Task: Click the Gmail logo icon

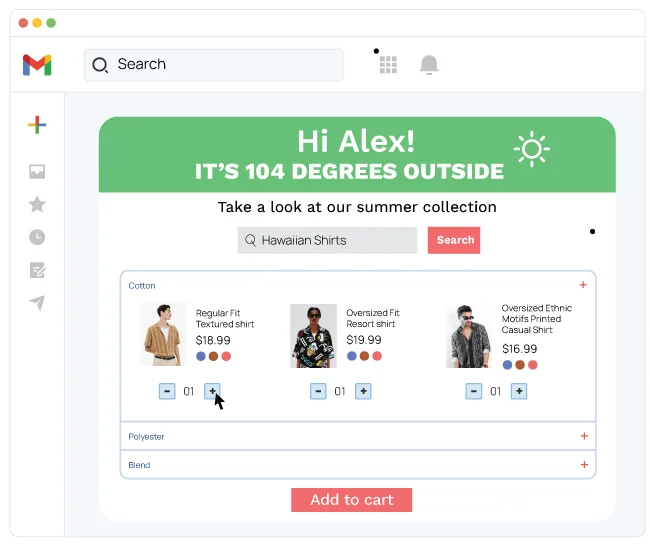Action: (37, 65)
